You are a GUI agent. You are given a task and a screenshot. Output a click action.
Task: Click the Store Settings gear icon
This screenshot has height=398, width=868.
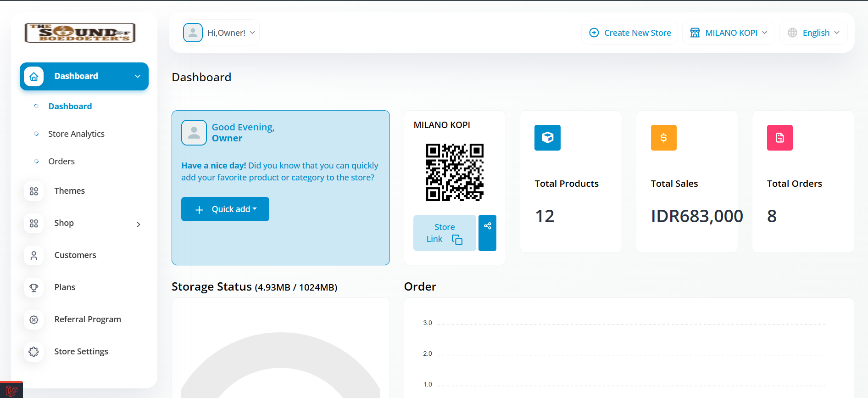point(34,352)
